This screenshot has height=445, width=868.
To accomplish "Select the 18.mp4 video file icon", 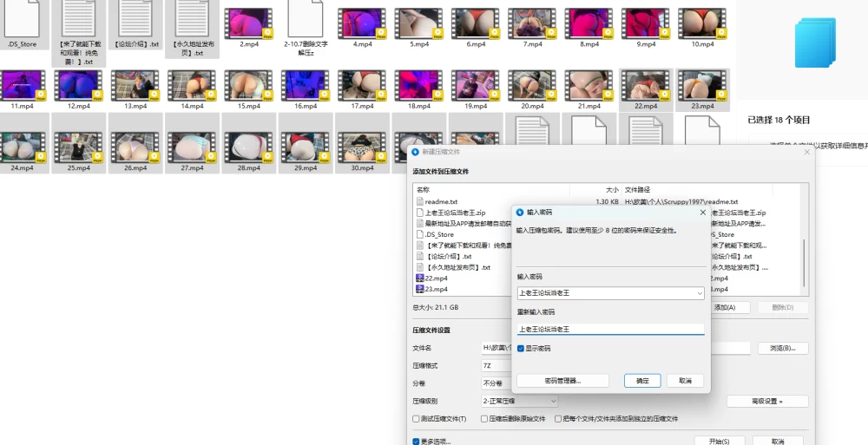I will tap(418, 85).
